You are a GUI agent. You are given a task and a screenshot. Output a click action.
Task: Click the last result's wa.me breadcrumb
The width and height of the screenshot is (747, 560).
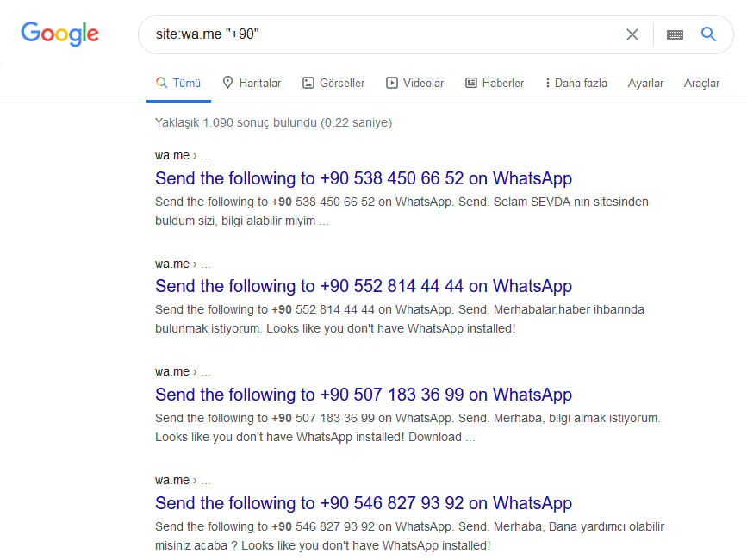[172, 480]
